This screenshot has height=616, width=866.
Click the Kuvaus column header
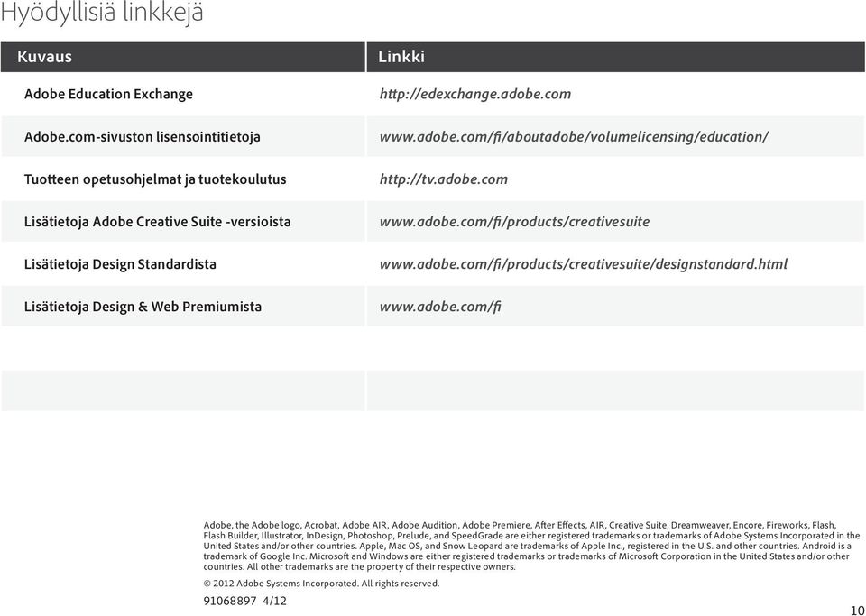click(x=183, y=57)
